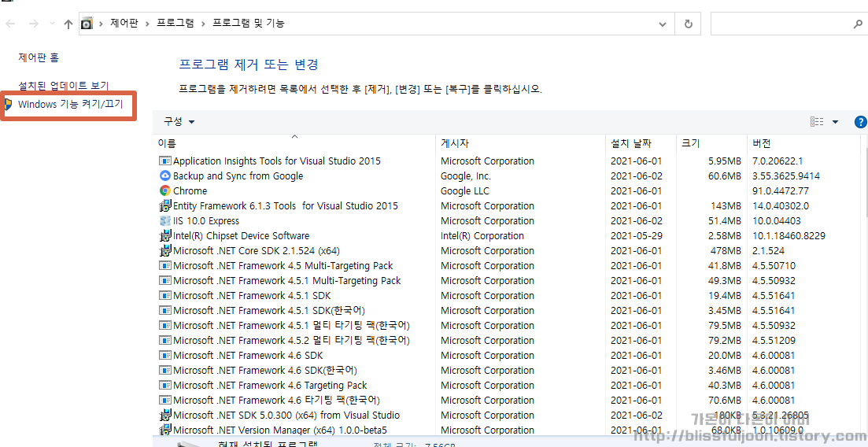Open the 구성 dropdown menu

pos(179,122)
